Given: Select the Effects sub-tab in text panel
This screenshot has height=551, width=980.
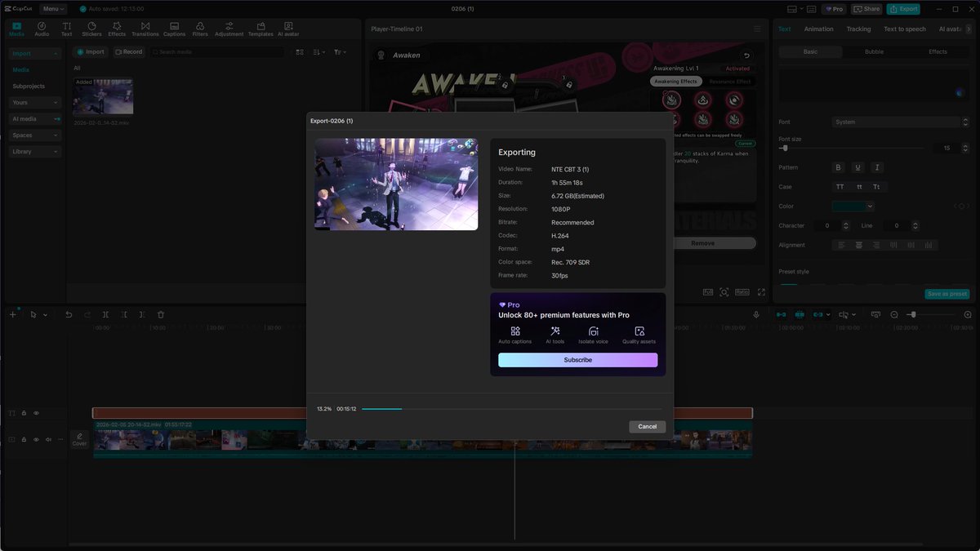Looking at the screenshot, I should (x=938, y=51).
